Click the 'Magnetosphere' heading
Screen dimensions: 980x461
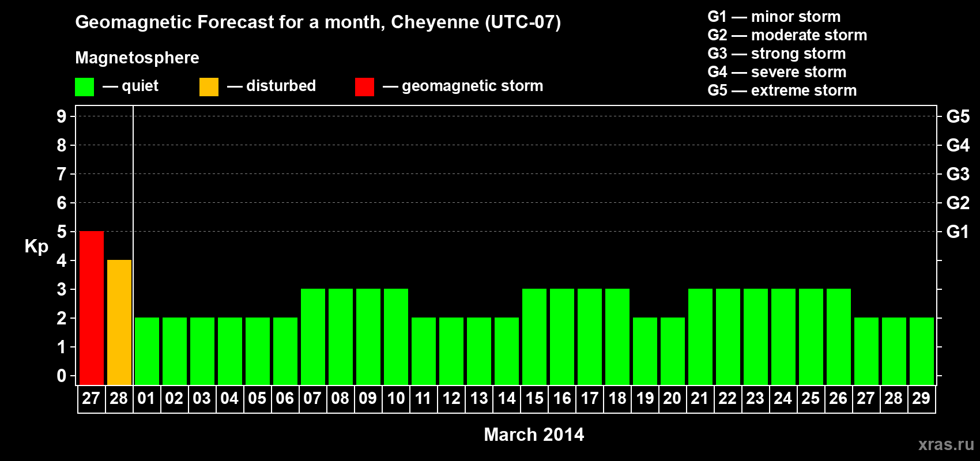click(x=137, y=58)
